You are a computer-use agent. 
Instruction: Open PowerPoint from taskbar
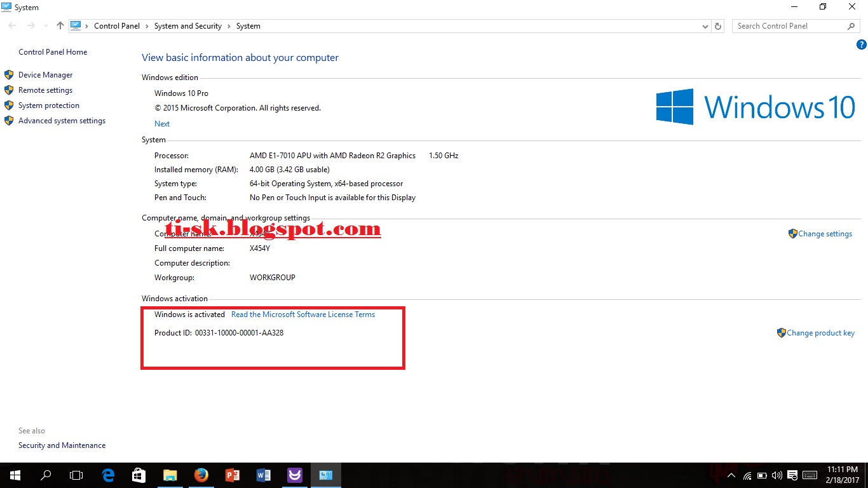[x=232, y=475]
